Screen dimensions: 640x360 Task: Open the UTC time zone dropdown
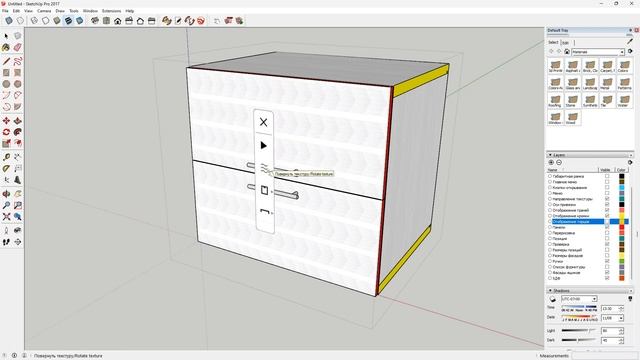pyautogui.click(x=594, y=299)
